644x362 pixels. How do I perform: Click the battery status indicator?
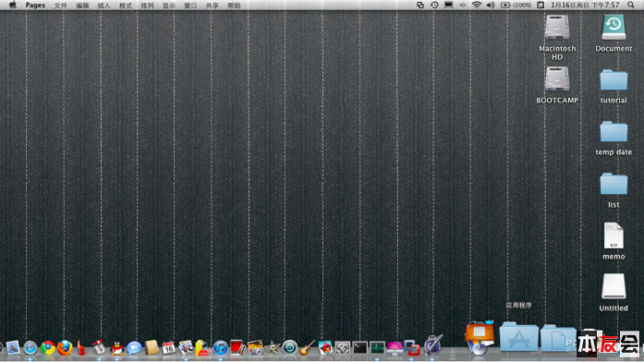click(x=516, y=5)
